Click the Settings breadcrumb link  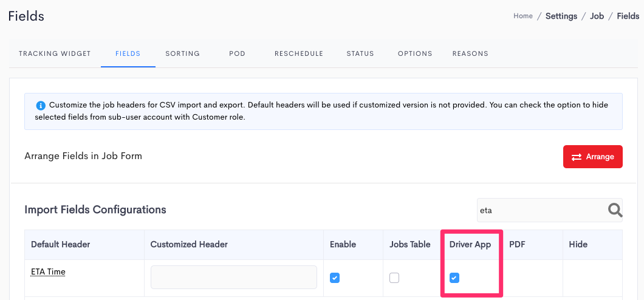click(561, 16)
